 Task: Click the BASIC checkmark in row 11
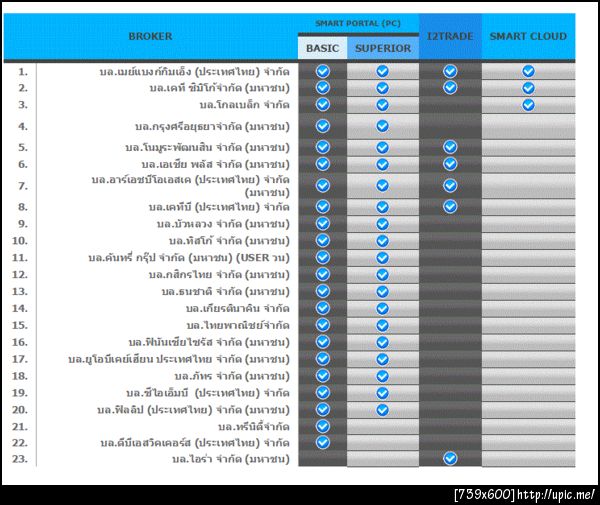point(323,257)
